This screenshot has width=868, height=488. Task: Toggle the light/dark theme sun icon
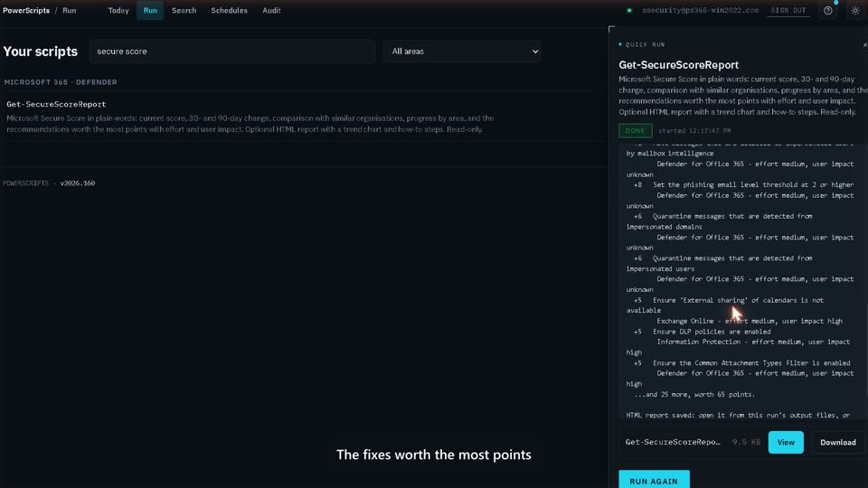[855, 11]
